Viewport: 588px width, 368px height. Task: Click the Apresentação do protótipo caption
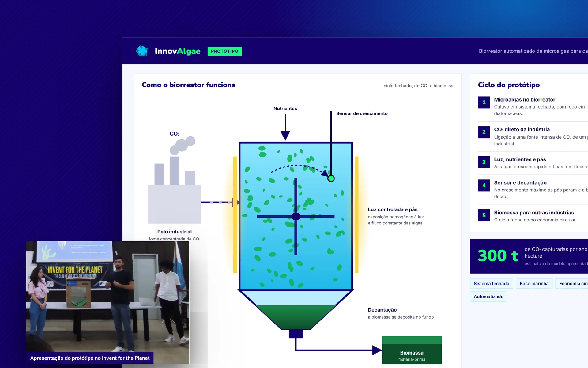90,358
